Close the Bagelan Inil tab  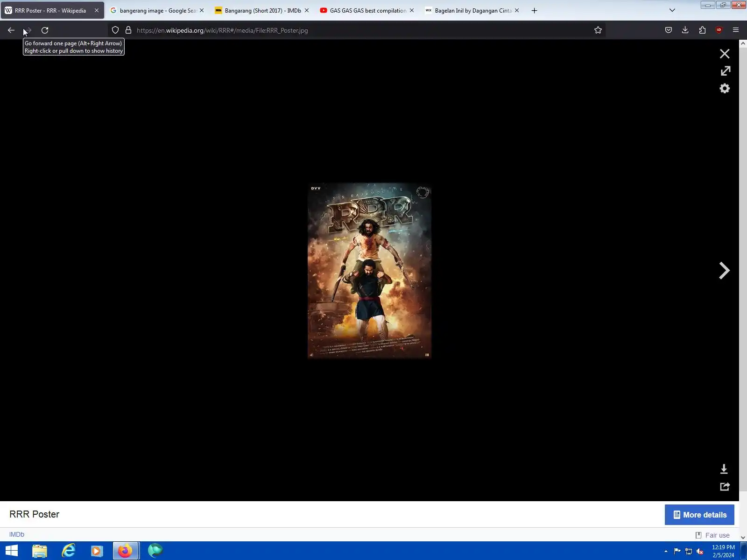(x=517, y=10)
